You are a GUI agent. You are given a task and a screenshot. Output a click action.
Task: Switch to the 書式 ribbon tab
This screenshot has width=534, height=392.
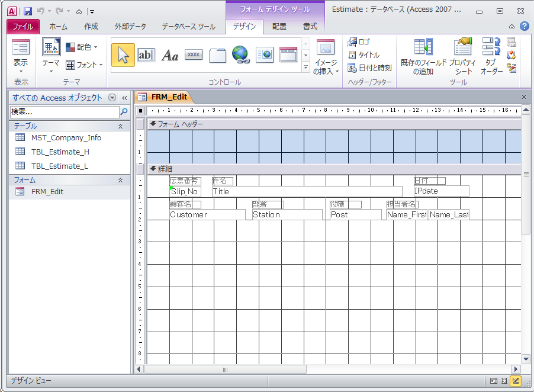pos(310,26)
